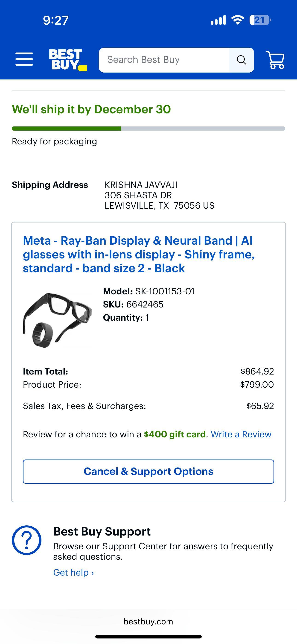Tap the order shipping progress bar
297x644 pixels.
[x=148, y=129]
